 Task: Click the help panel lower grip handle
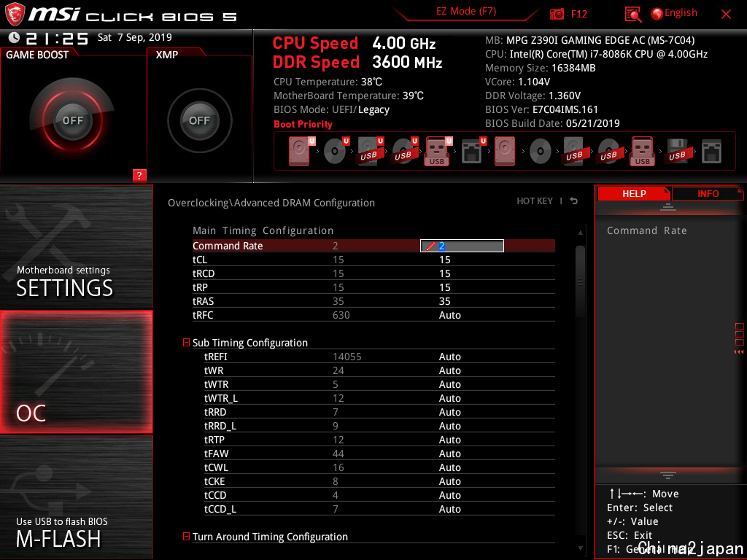tap(668, 475)
